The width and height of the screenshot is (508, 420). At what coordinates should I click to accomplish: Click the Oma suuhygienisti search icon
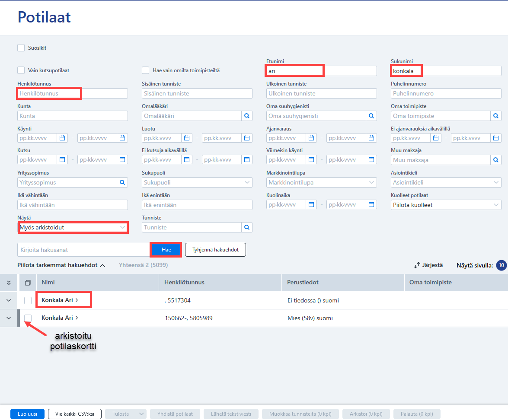point(371,116)
